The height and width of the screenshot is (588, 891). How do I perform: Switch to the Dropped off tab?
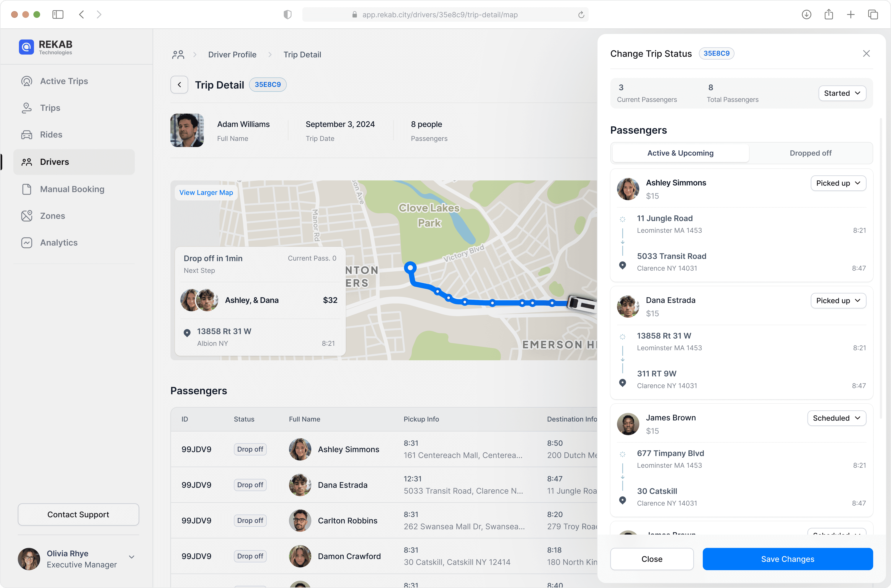810,153
